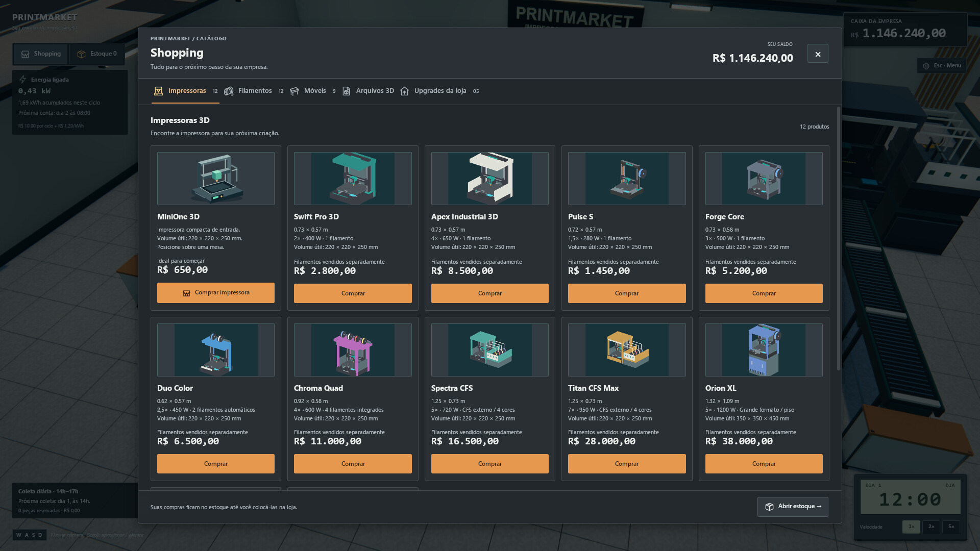This screenshot has width=980, height=551.
Task: Switch to Arquivos 3D tab
Action: coord(368,91)
